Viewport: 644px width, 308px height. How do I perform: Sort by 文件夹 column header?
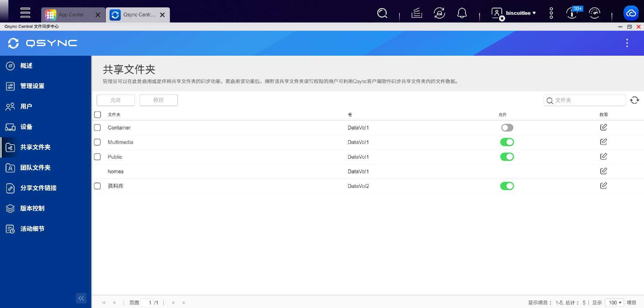coord(114,115)
